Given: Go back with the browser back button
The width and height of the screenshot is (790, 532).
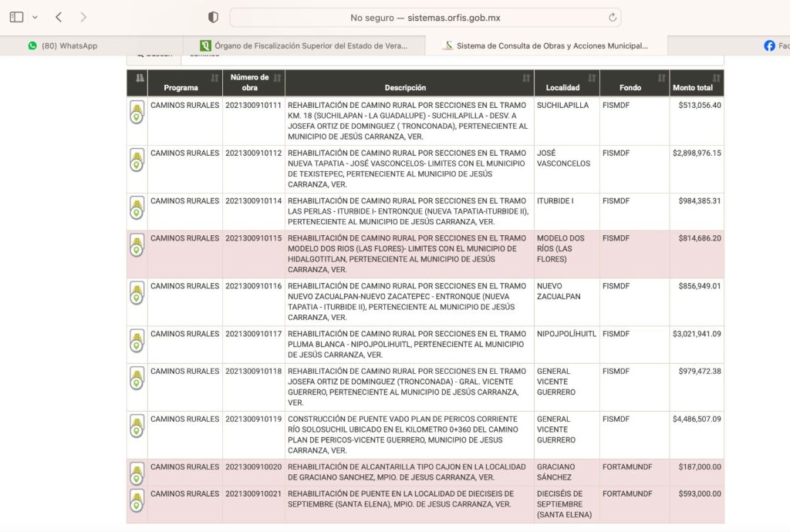Looking at the screenshot, I should tap(59, 17).
